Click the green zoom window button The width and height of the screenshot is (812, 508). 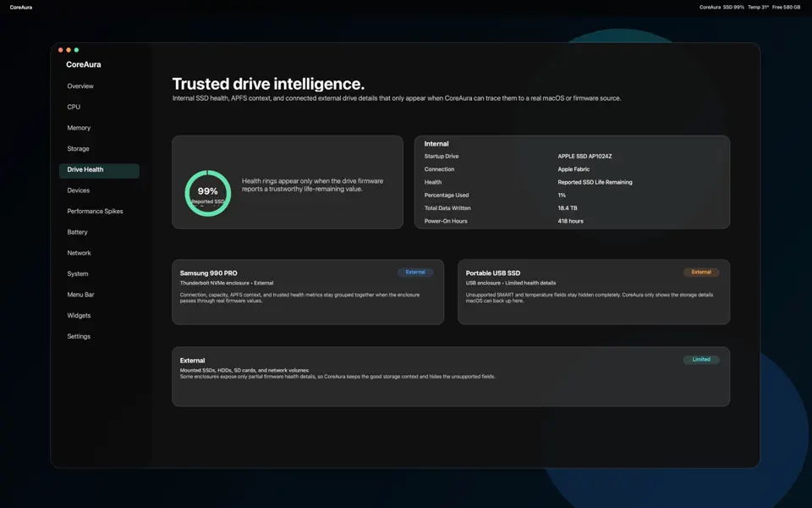click(x=77, y=50)
